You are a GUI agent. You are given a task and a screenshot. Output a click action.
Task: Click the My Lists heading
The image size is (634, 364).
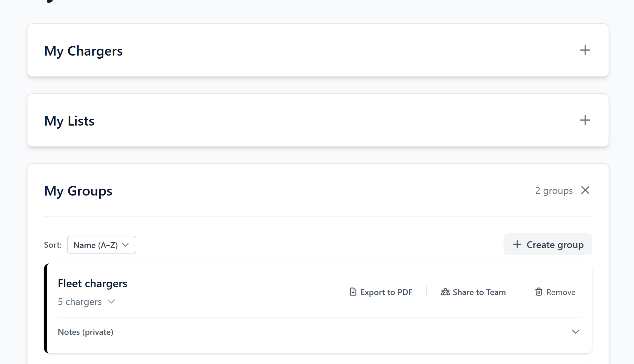(x=69, y=121)
